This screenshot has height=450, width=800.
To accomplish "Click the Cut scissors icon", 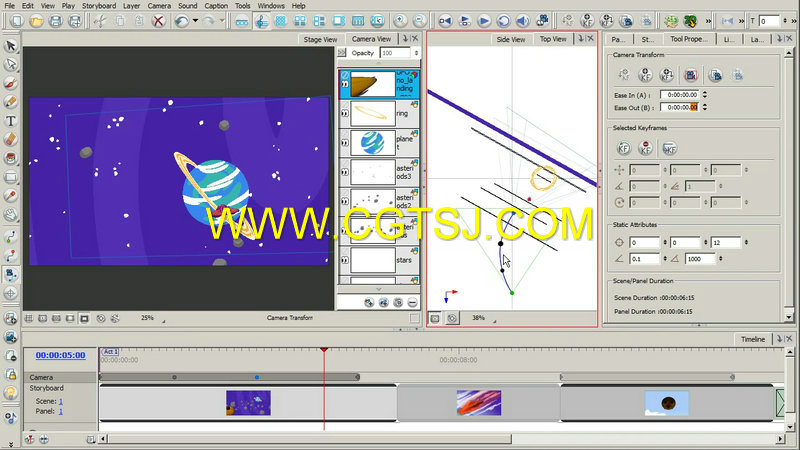I will pyautogui.click(x=100, y=21).
